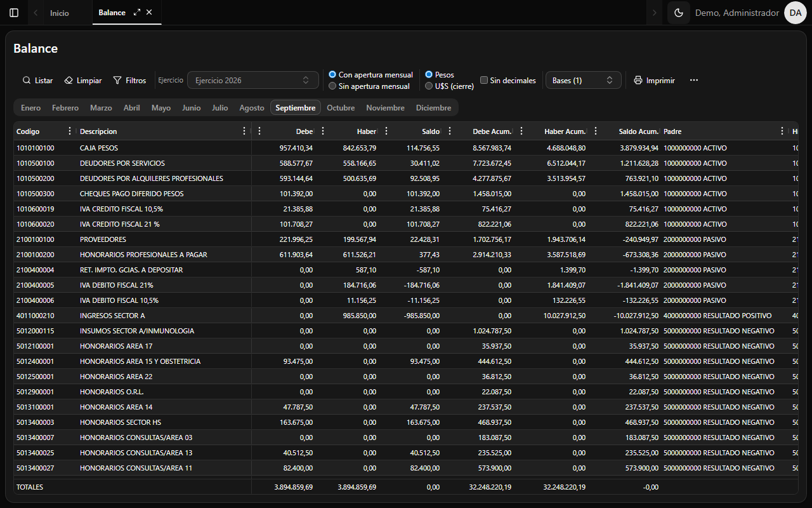This screenshot has height=508, width=812.
Task: Open the Ejercicio 2026 dropdown
Action: [x=253, y=81]
